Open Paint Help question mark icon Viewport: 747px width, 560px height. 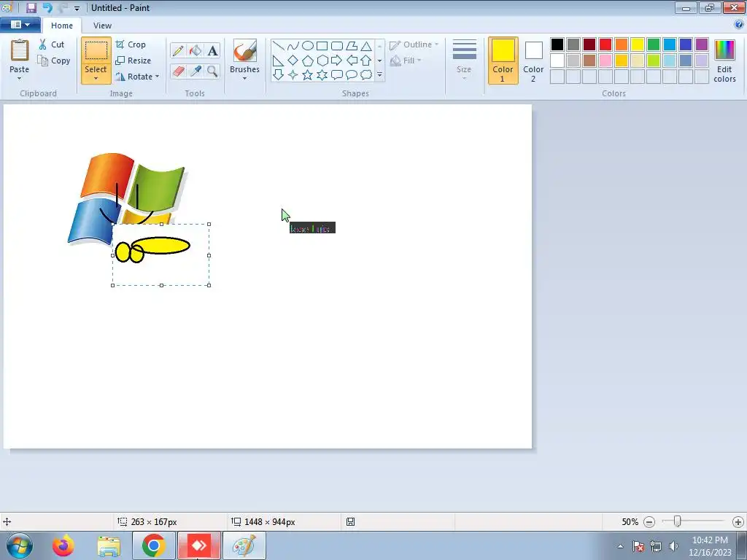coord(739,25)
